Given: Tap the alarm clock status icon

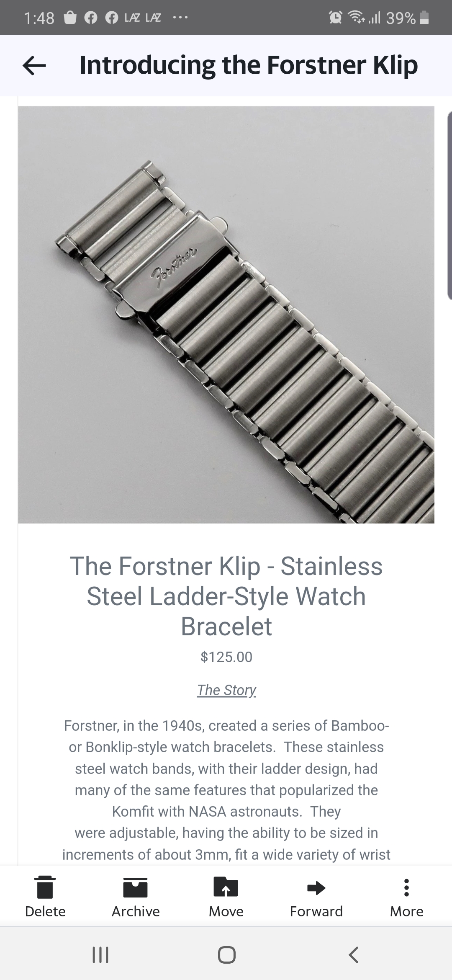Looking at the screenshot, I should point(335,18).
